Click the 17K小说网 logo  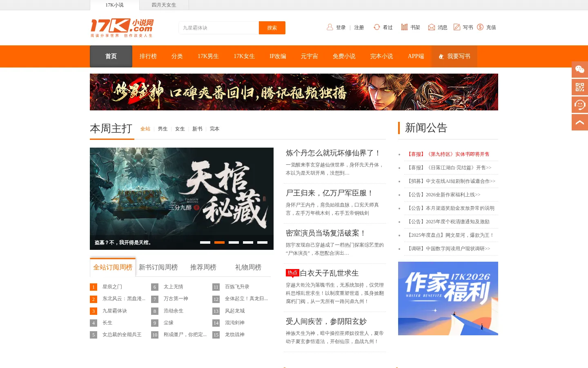point(122,28)
